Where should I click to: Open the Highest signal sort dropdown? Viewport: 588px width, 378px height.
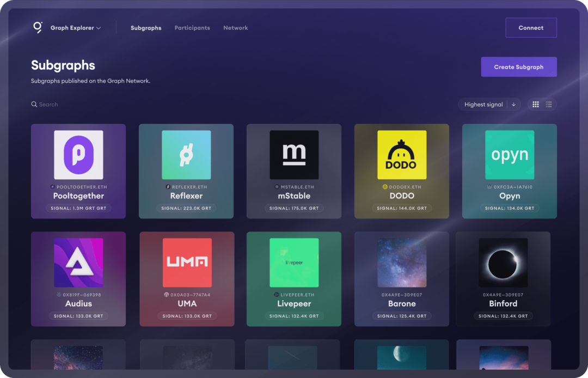[x=483, y=104]
